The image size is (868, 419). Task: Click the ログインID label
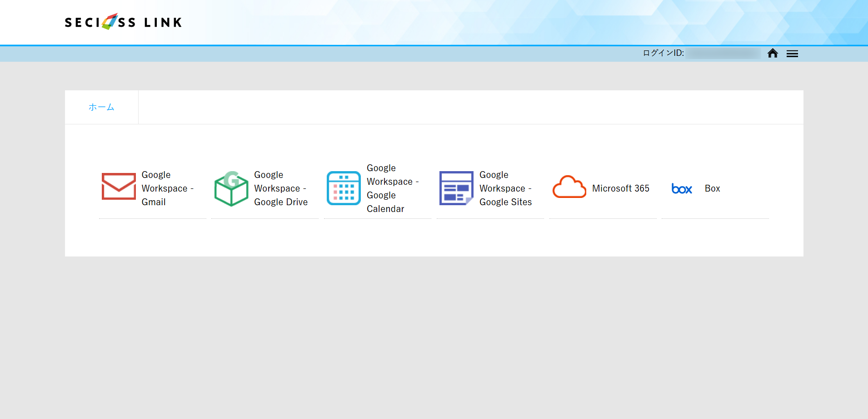[663, 53]
